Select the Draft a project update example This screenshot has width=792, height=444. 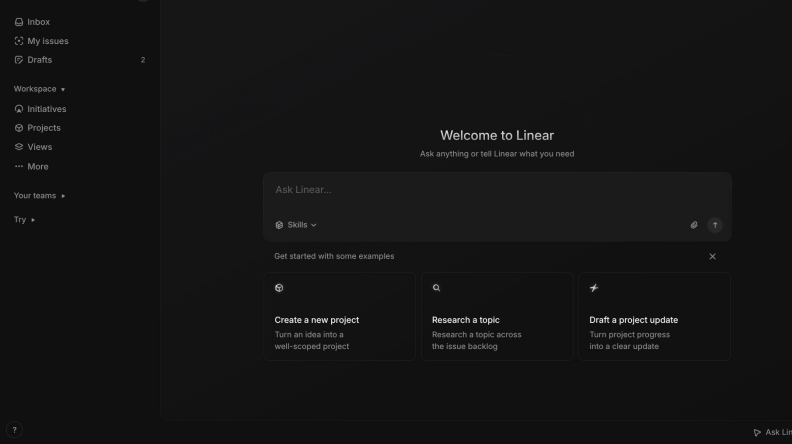[x=655, y=317]
